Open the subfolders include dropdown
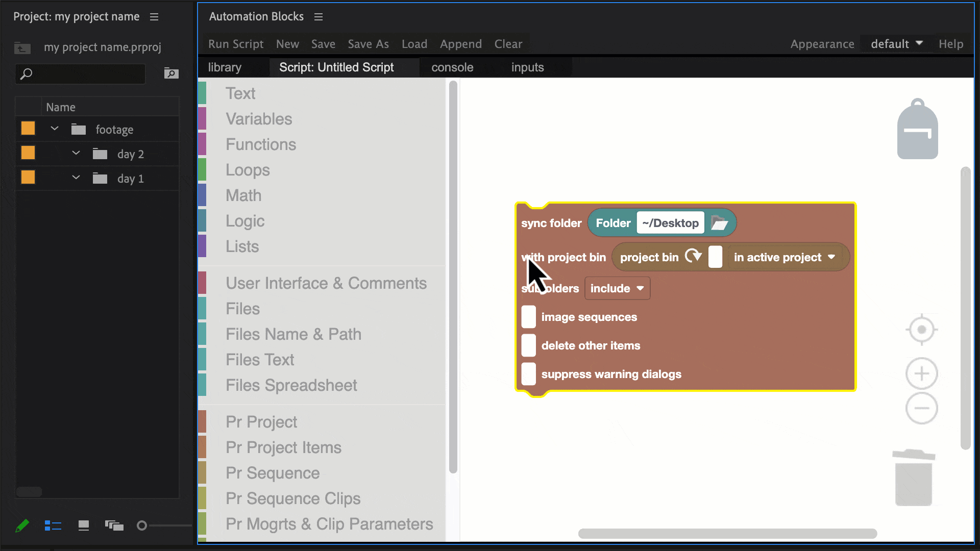This screenshot has width=980, height=551. (x=617, y=288)
